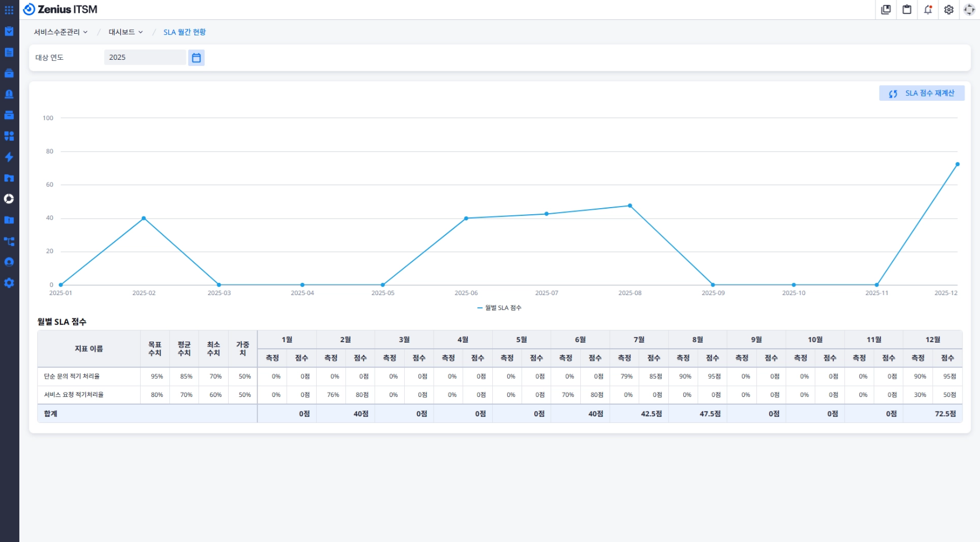Image resolution: width=980 pixels, height=542 pixels.
Task: Open the lightning bolt sidebar icon
Action: [9, 157]
